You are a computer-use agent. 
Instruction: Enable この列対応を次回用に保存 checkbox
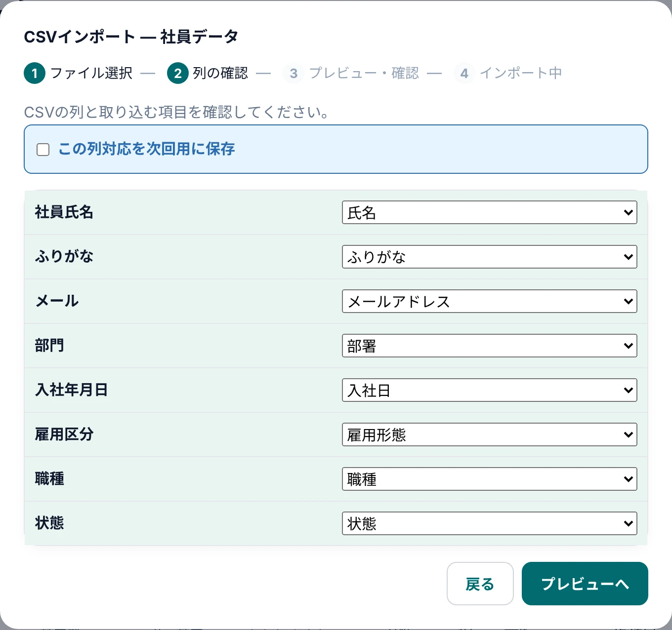click(43, 149)
